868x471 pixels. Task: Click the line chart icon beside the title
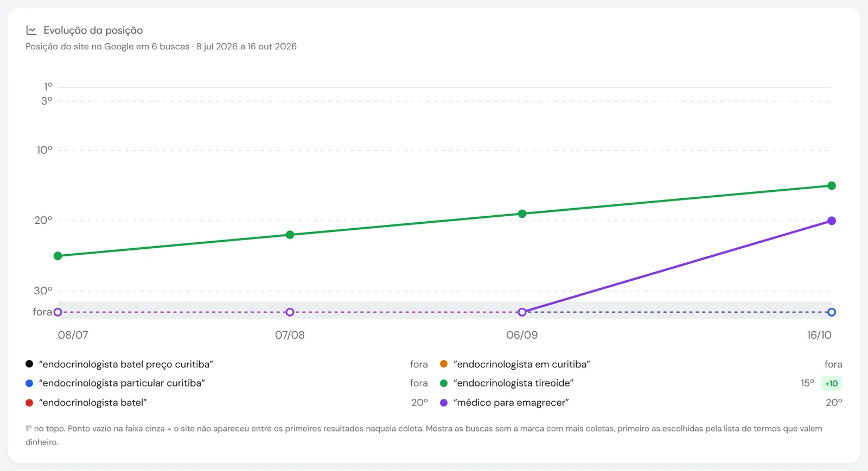(x=31, y=30)
